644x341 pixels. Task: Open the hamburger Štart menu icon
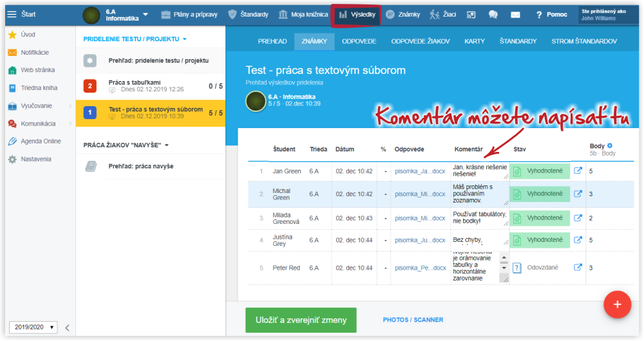12,14
